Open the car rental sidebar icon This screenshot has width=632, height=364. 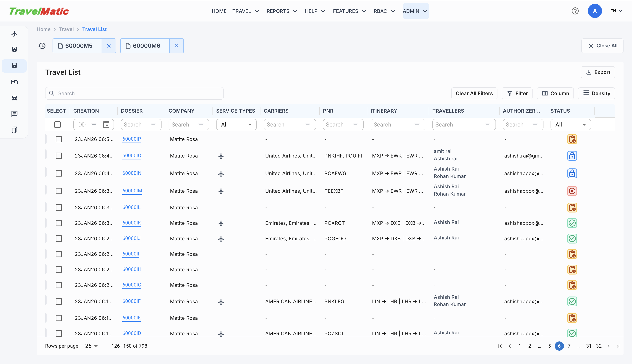pos(14,98)
